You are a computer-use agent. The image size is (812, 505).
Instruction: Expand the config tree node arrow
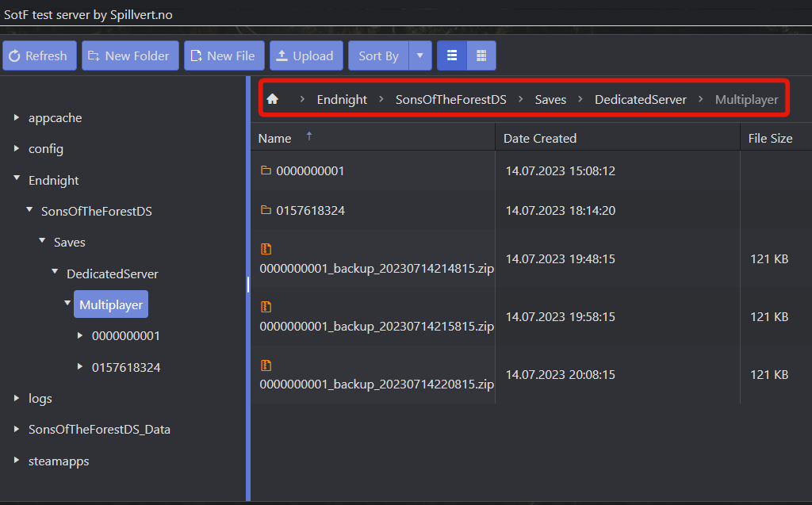tap(17, 149)
